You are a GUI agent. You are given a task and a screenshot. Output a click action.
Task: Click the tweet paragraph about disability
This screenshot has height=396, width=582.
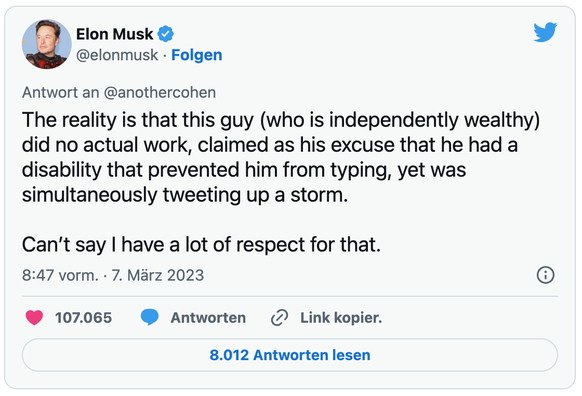[x=281, y=157]
